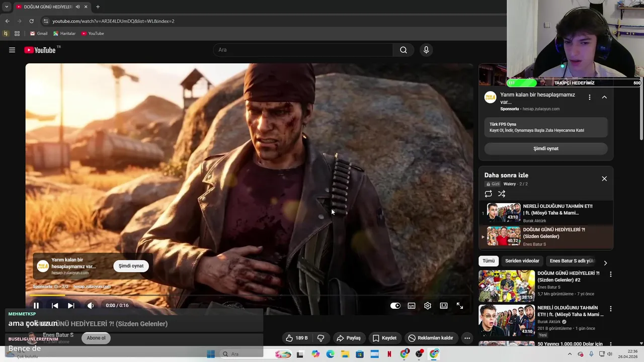Open Microsoft Edge from the taskbar
644x362 pixels.
(x=330, y=354)
